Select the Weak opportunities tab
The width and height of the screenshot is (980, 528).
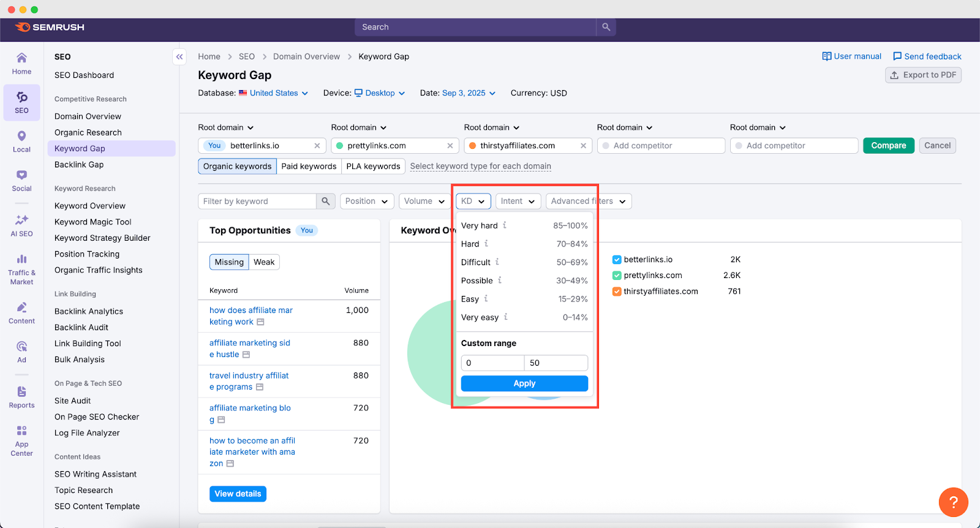(264, 262)
